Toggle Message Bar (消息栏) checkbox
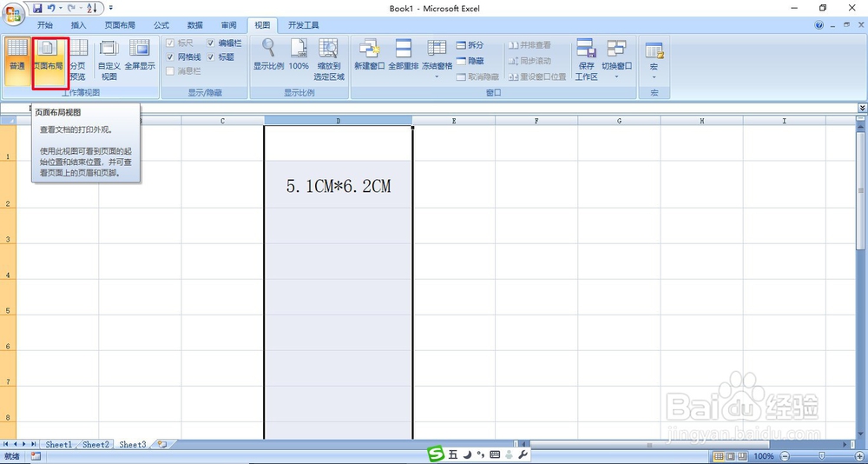868x464 pixels. [x=170, y=71]
